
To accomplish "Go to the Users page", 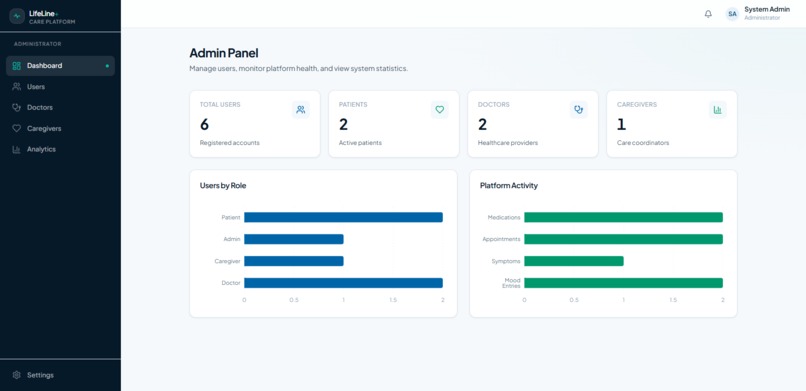I will 60,87.
